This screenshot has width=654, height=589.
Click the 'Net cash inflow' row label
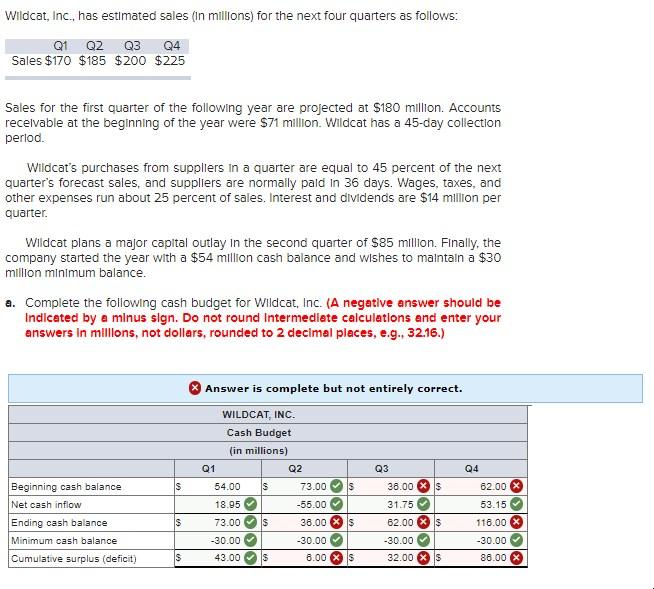pyautogui.click(x=46, y=504)
